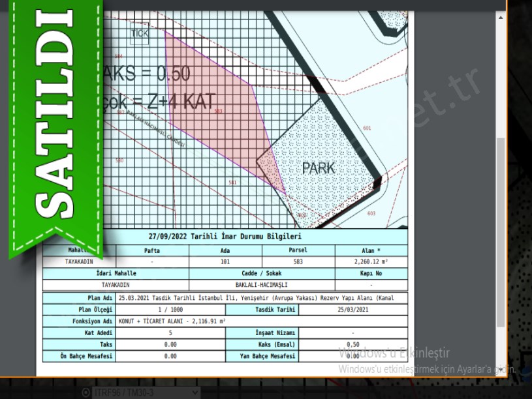This screenshot has height=399, width=532.
Task: Click parcel number 603 on map
Action: coord(371,213)
